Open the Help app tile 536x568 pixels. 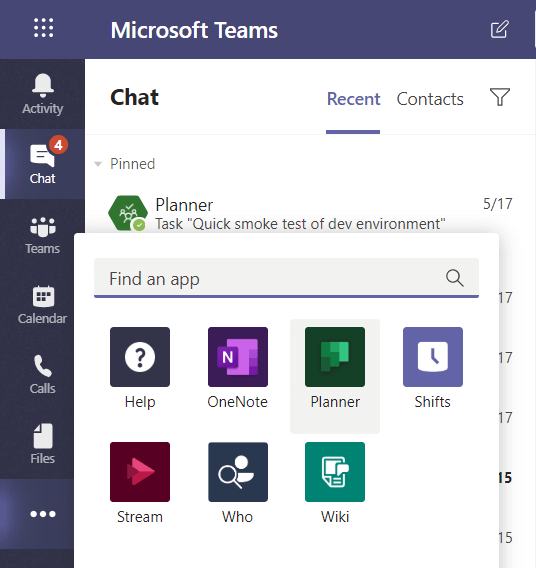click(x=140, y=368)
